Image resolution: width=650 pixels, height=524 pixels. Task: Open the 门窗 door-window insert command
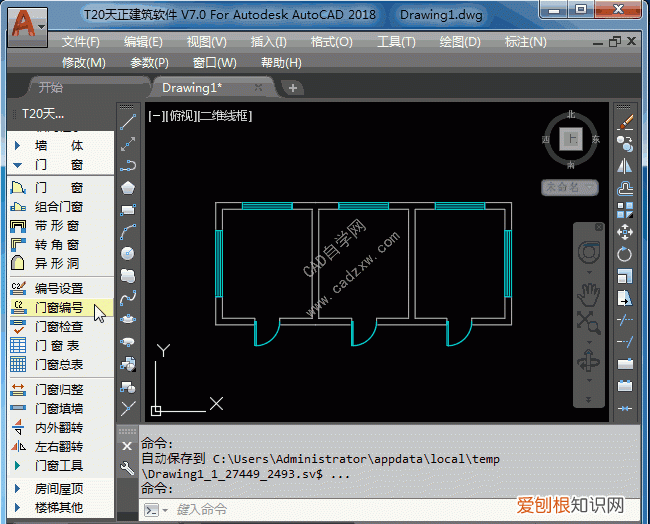pyautogui.click(x=61, y=188)
